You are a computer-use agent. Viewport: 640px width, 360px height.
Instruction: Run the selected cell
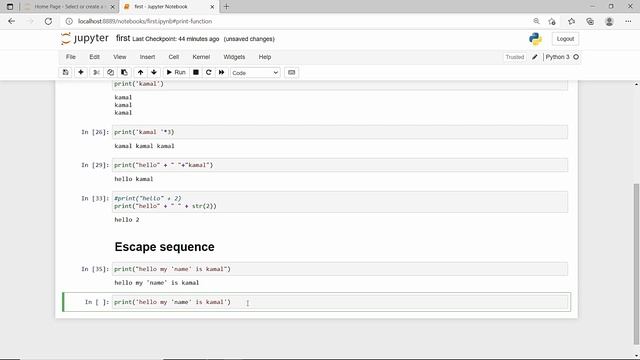tap(176, 72)
